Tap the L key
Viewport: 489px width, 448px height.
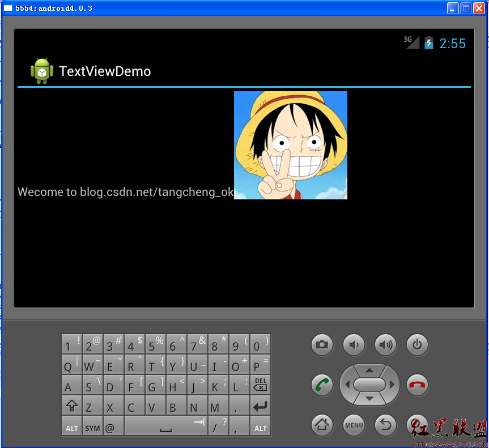click(x=239, y=385)
